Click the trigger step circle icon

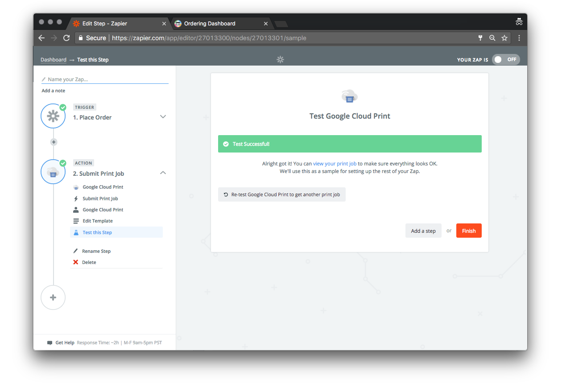53,116
